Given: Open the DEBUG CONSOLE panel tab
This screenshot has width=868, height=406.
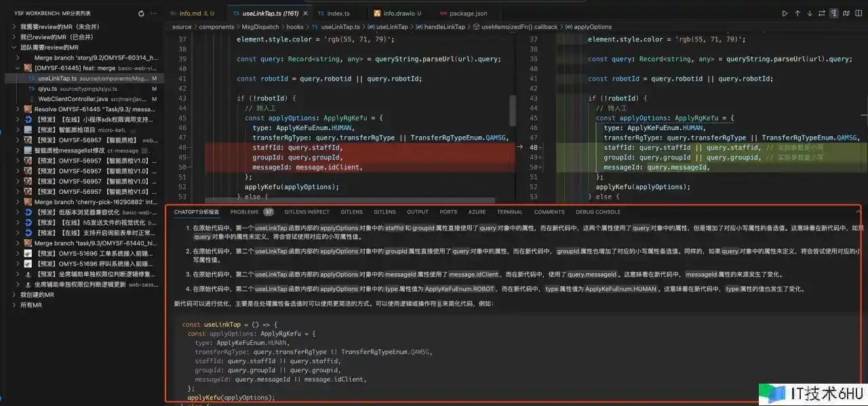Looking at the screenshot, I should click(598, 212).
